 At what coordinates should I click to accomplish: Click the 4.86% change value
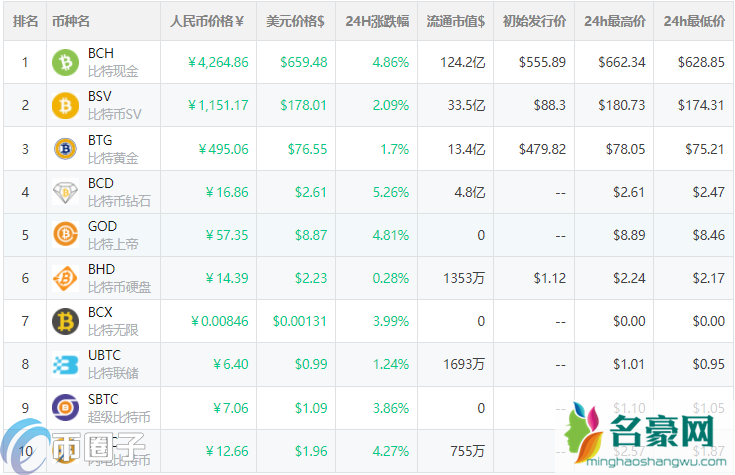[x=391, y=62]
